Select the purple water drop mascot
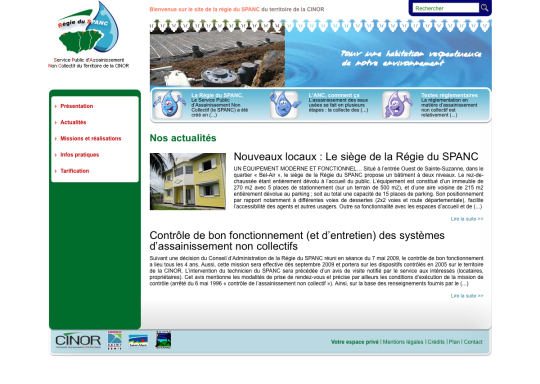This screenshot has height=384, width=540. tap(397, 104)
